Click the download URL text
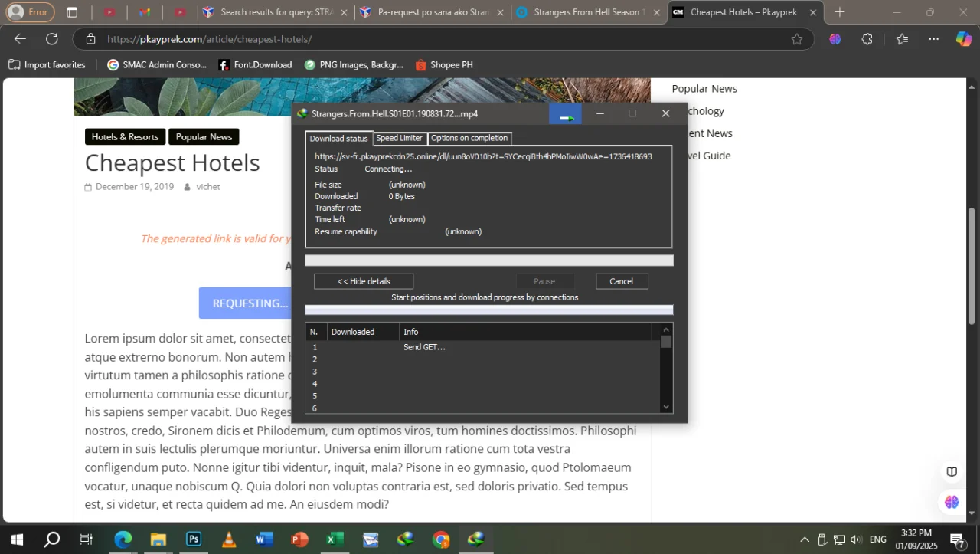 tap(483, 156)
